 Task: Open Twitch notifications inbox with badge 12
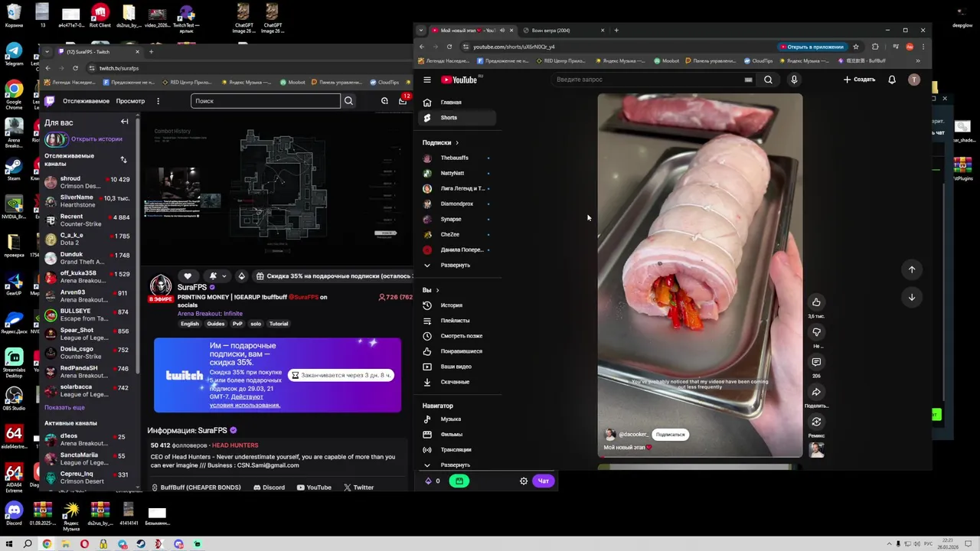(403, 100)
